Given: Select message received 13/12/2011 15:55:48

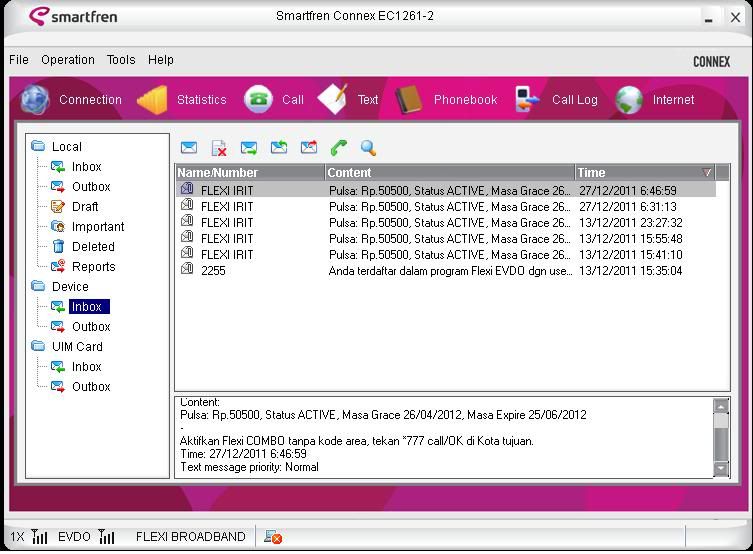Looking at the screenshot, I should coord(446,239).
